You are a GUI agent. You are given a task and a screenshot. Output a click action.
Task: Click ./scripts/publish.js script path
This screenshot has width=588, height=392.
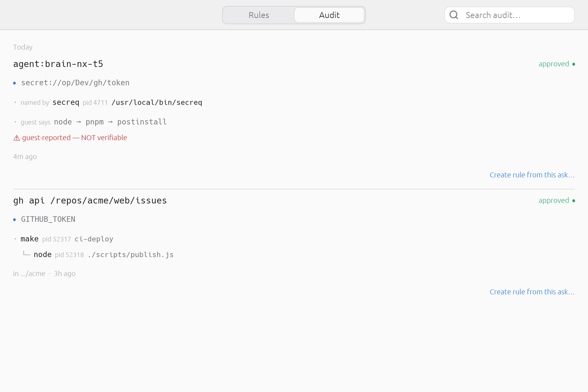(130, 255)
